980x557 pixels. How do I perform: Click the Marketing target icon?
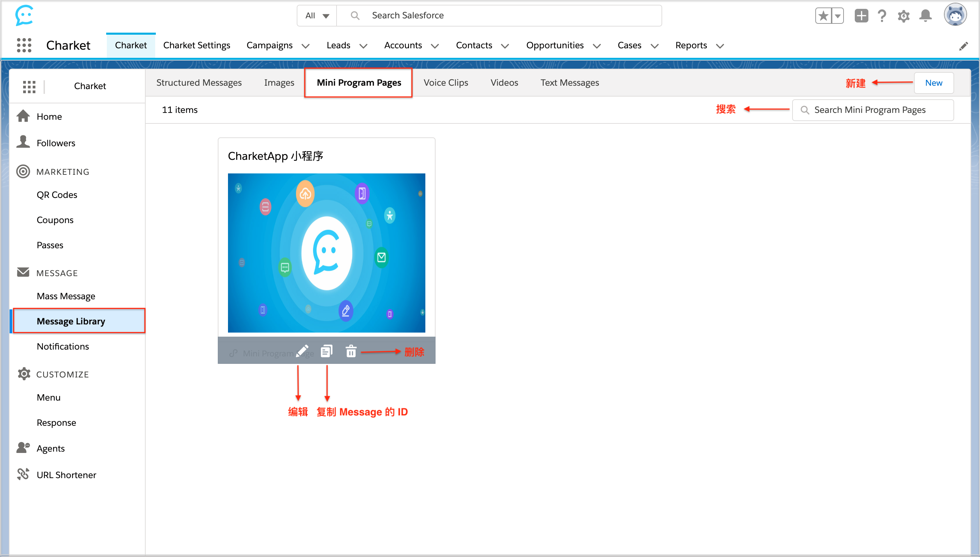click(x=23, y=171)
